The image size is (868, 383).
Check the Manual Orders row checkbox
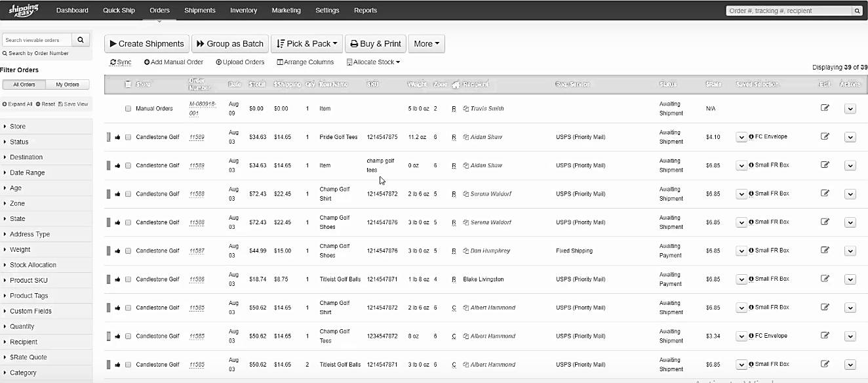click(128, 109)
